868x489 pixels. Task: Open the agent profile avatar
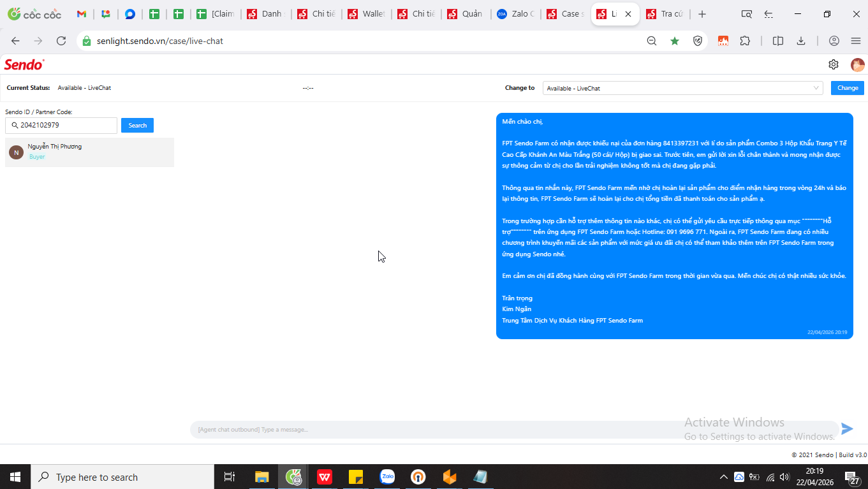858,64
